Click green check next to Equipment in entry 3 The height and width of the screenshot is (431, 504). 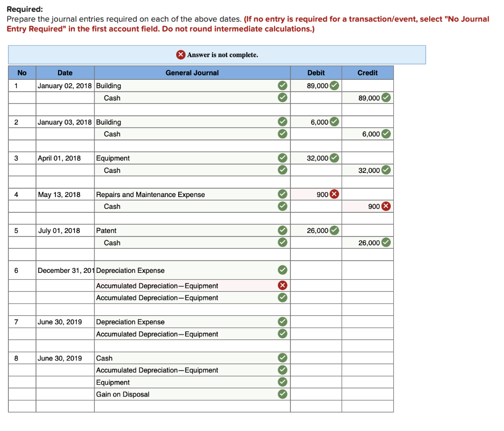(x=283, y=158)
